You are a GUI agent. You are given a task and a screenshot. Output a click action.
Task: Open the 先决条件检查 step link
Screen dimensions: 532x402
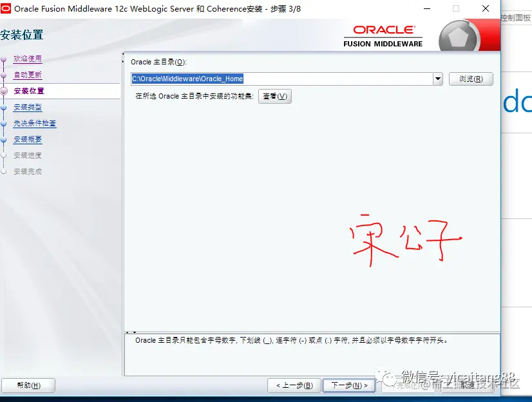point(35,123)
